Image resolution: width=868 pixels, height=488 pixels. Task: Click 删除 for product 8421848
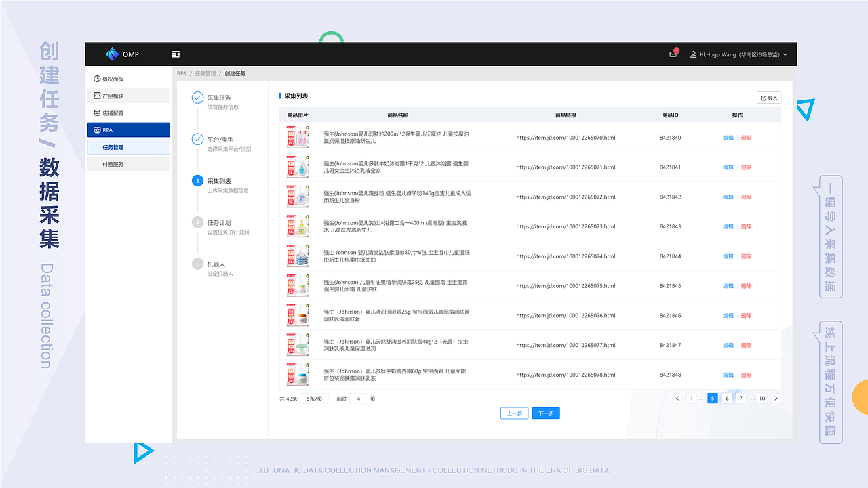point(746,375)
